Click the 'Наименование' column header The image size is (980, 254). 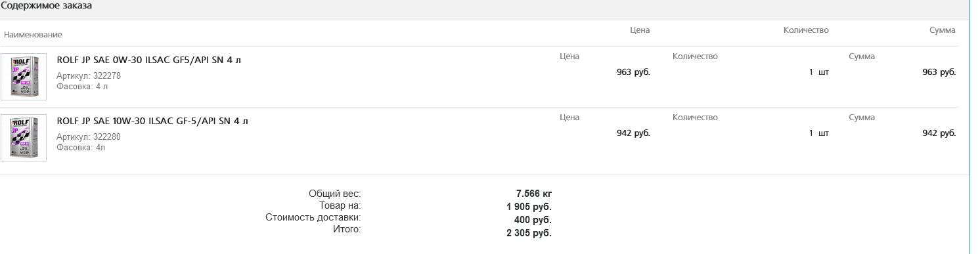click(x=33, y=34)
